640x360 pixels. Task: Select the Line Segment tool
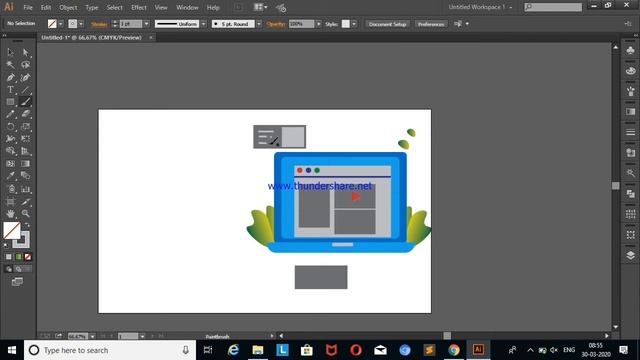pos(26,90)
